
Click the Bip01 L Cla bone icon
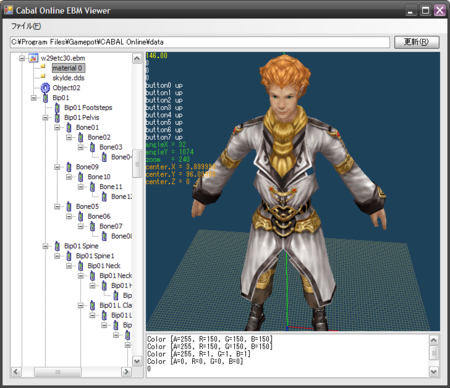click(92, 306)
